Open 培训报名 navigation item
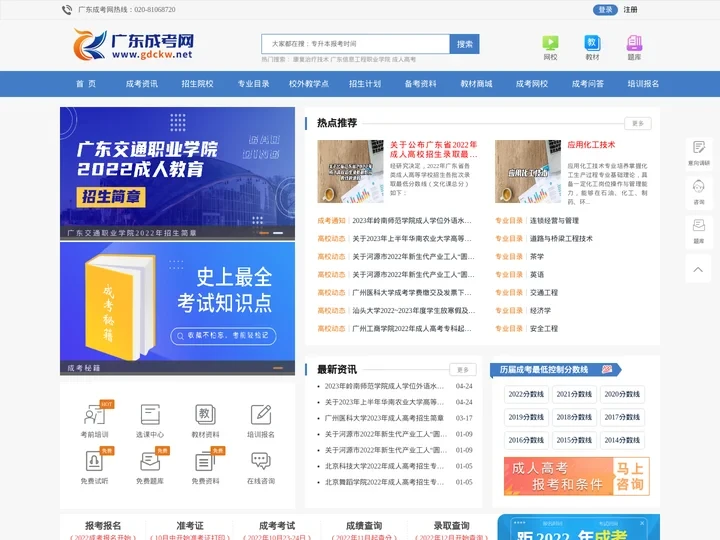The width and height of the screenshot is (720, 540). click(643, 84)
